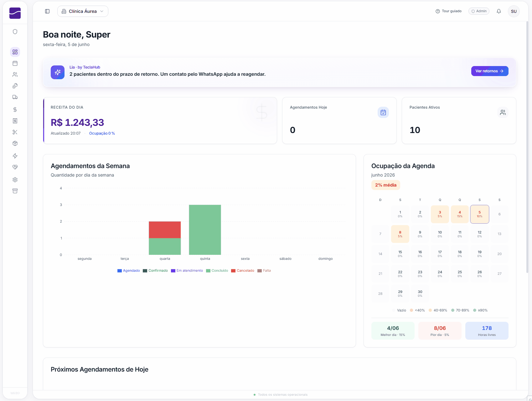Open the scissors icon in sidebar

click(15, 132)
